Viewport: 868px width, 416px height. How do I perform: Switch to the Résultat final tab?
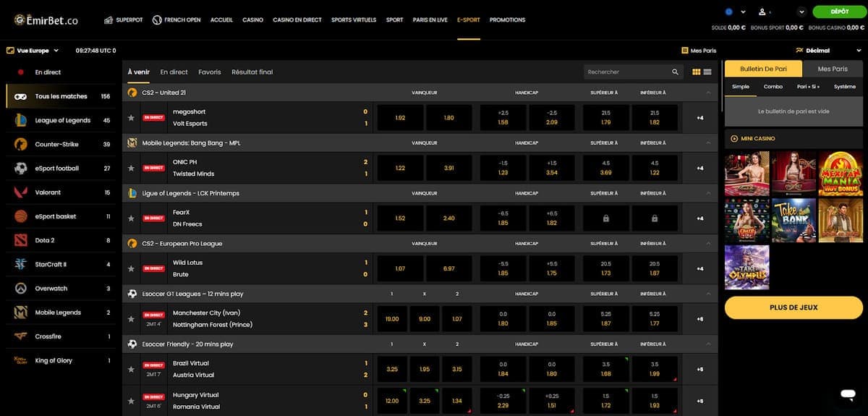(x=252, y=72)
